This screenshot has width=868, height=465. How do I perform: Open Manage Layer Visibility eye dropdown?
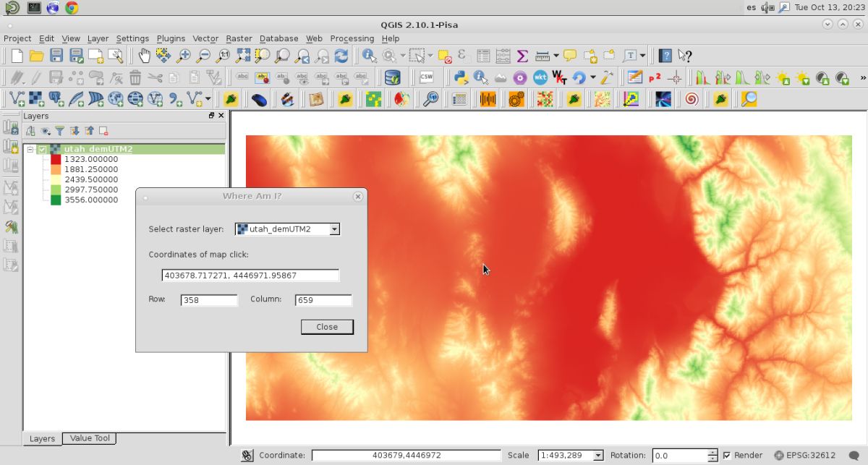point(46,131)
